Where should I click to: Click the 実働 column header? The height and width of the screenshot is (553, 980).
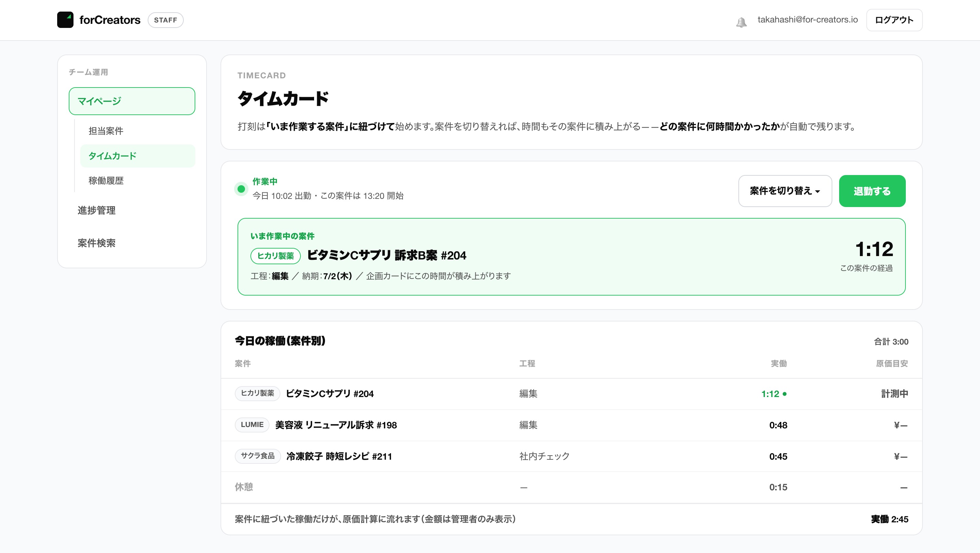tap(779, 363)
